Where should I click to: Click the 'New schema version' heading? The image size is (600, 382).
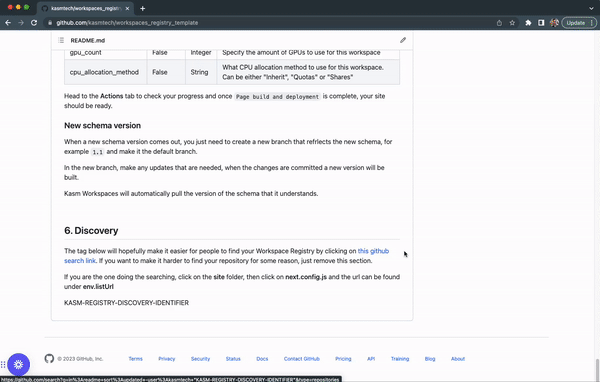pyautogui.click(x=103, y=126)
